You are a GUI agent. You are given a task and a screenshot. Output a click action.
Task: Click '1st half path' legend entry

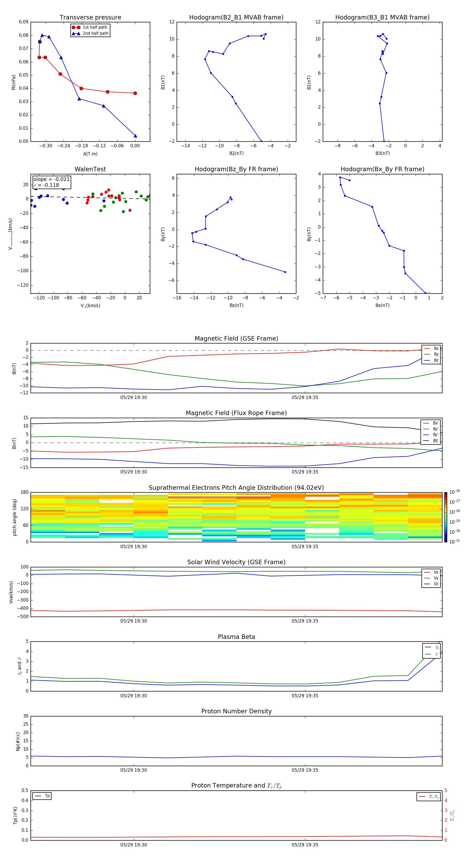tap(90, 27)
